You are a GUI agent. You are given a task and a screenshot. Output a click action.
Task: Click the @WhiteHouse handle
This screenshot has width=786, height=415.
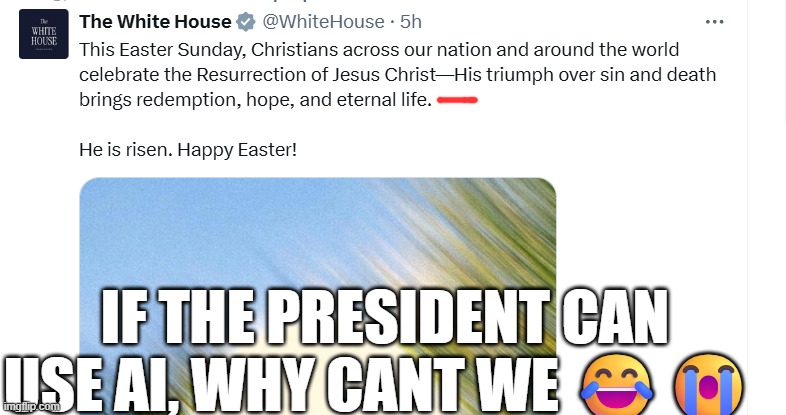point(324,22)
